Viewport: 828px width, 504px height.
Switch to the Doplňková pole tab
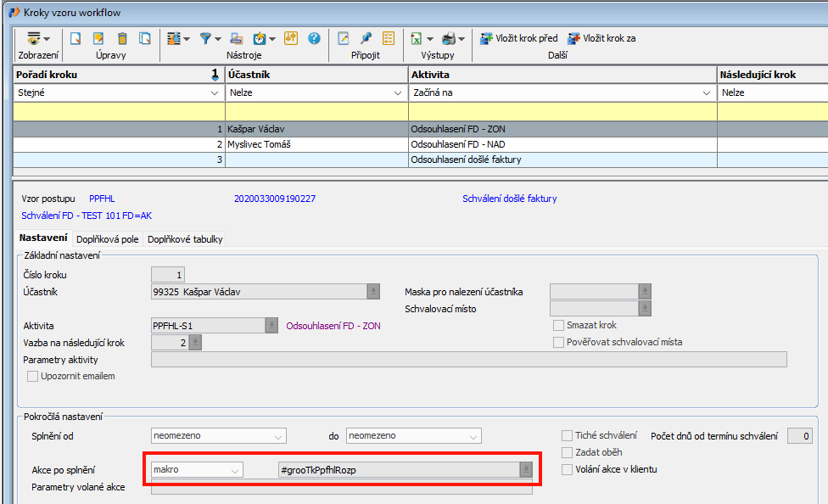[x=106, y=239]
